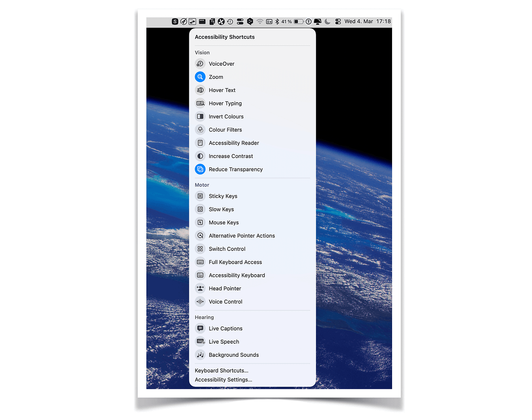532x420 pixels.
Task: Toggle Colour Filters
Action: click(252, 130)
